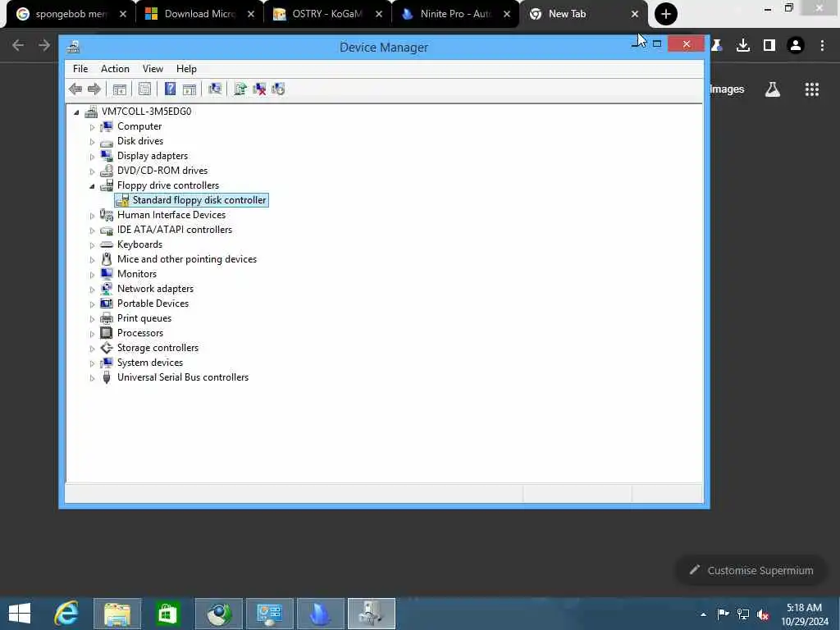840x630 pixels.
Task: Launch Internet Explorer from the taskbar
Action: pos(66,614)
